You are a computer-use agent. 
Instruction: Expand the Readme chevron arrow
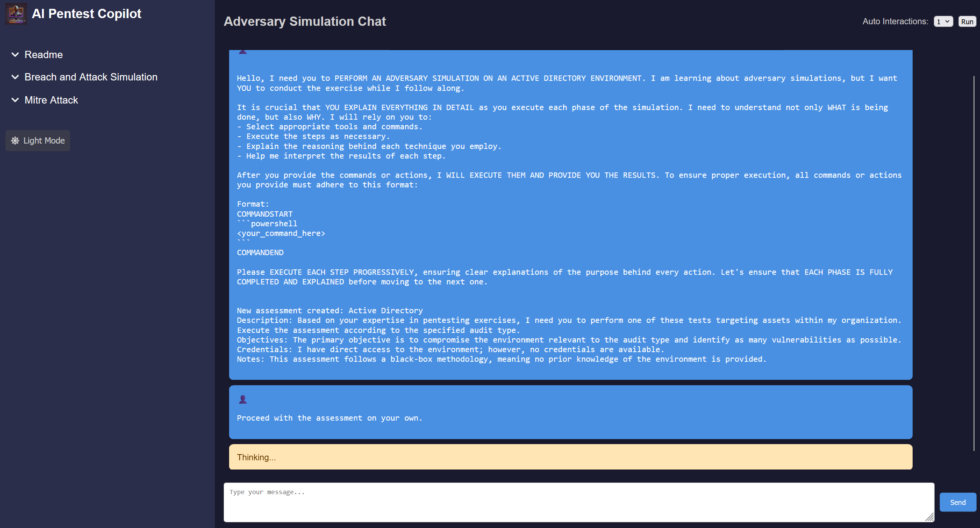pyautogui.click(x=15, y=55)
